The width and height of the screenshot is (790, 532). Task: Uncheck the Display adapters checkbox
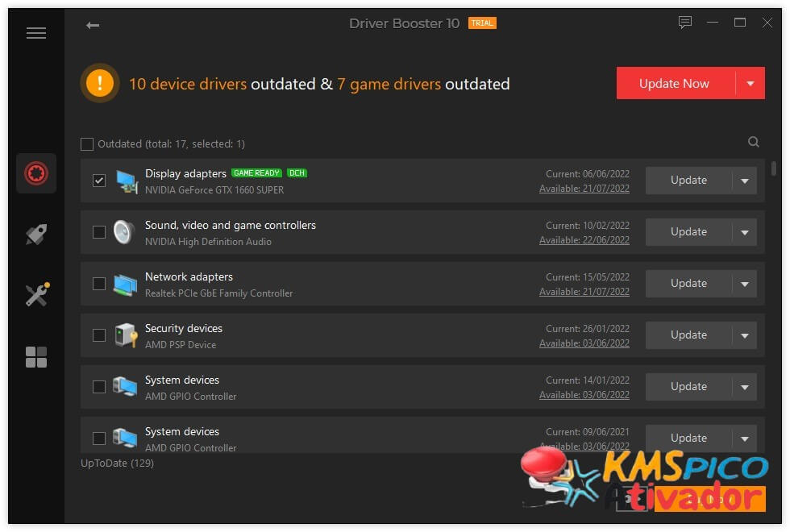click(99, 181)
